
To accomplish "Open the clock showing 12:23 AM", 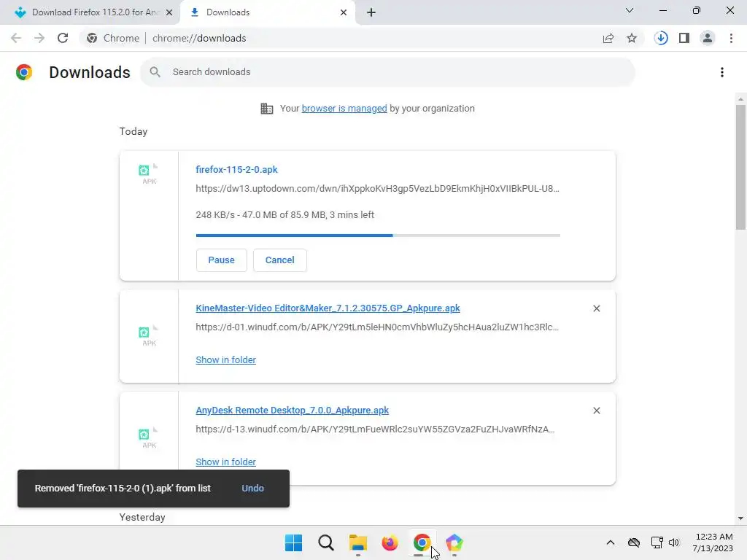I will coord(713,542).
